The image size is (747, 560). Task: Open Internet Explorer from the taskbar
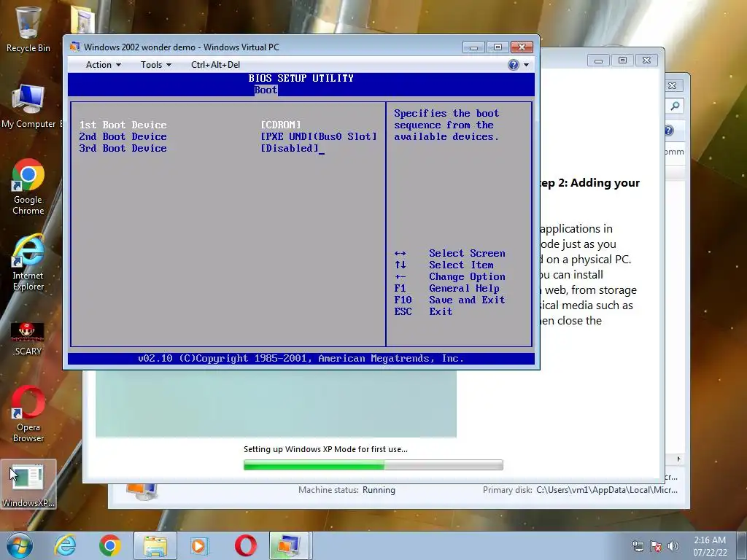pos(65,545)
